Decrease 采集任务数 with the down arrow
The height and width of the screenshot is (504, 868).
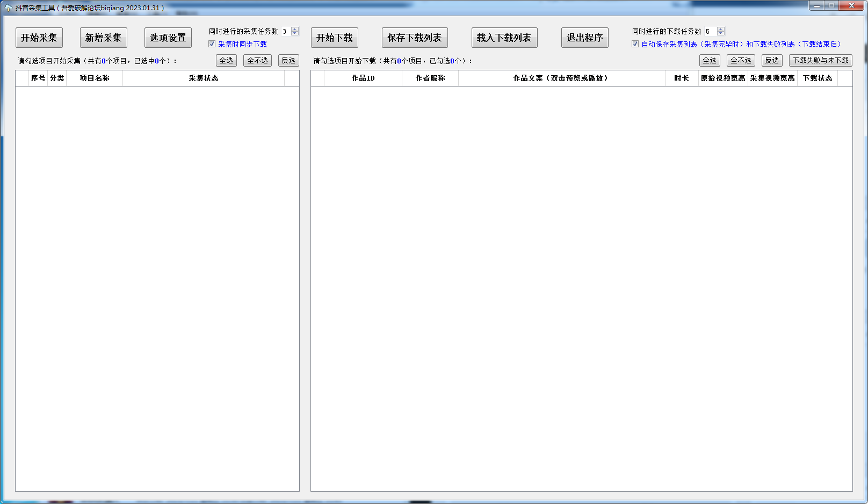(x=295, y=33)
